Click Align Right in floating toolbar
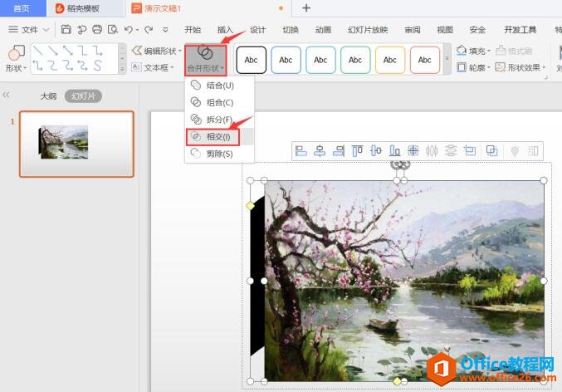The width and height of the screenshot is (562, 392). pyautogui.click(x=339, y=151)
